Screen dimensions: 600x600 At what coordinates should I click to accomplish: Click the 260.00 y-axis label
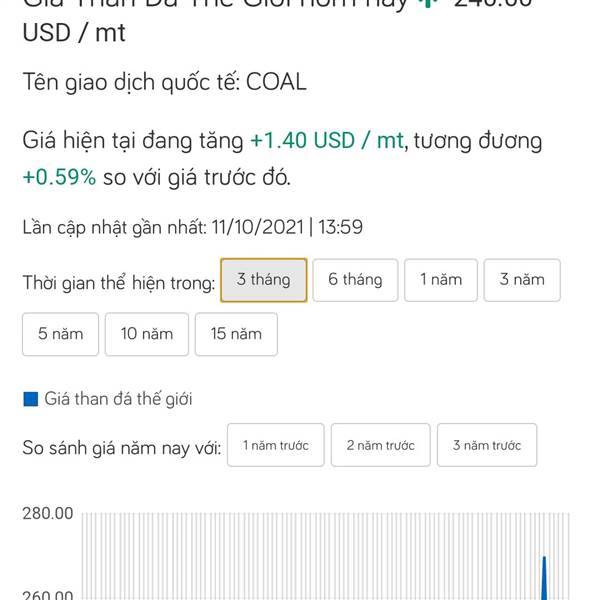48,595
